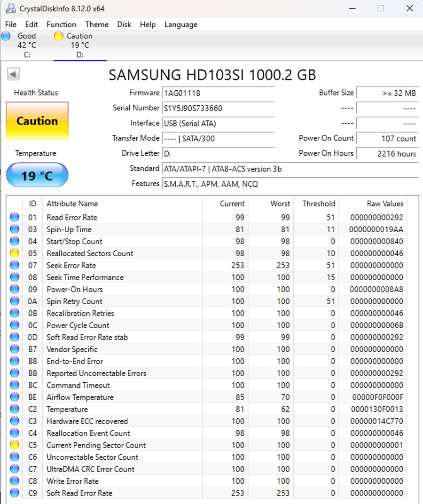Click yellow orb for Current Pending Sector Count

(x=15, y=445)
